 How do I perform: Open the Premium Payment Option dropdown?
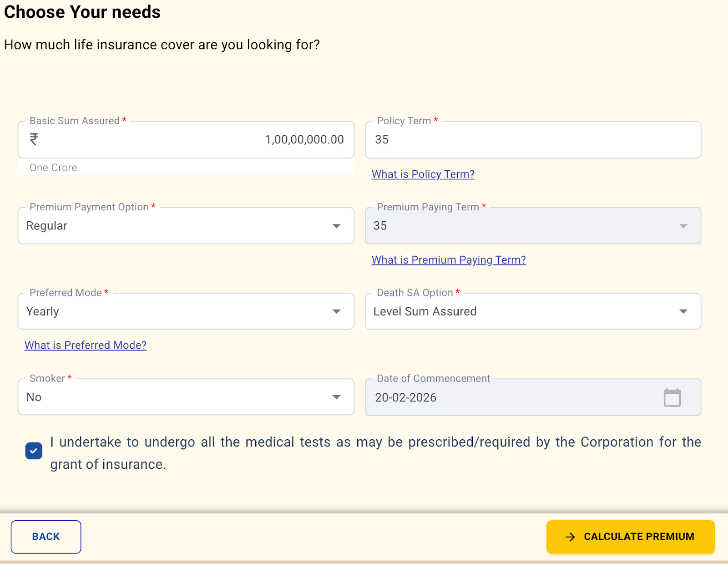click(x=336, y=226)
